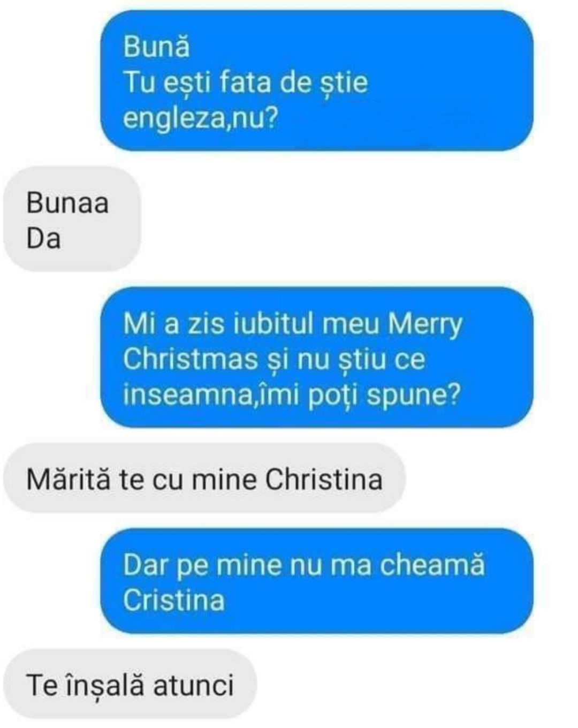Tap the blue message asking about engleza
578x728 pixels.
click(x=317, y=80)
